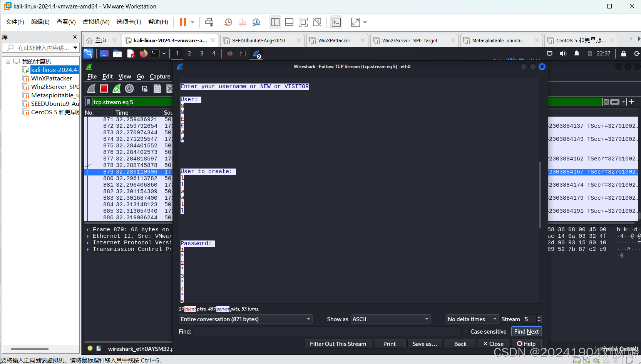Click the Find Next button

pyautogui.click(x=526, y=332)
